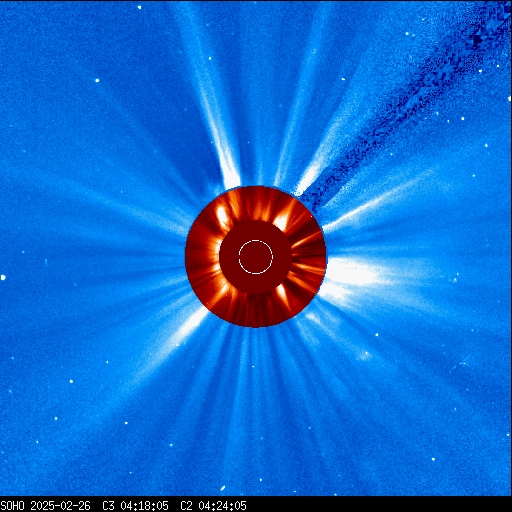Click the bright star on far left edge
Screen dimensions: 512x512
(x=3, y=277)
